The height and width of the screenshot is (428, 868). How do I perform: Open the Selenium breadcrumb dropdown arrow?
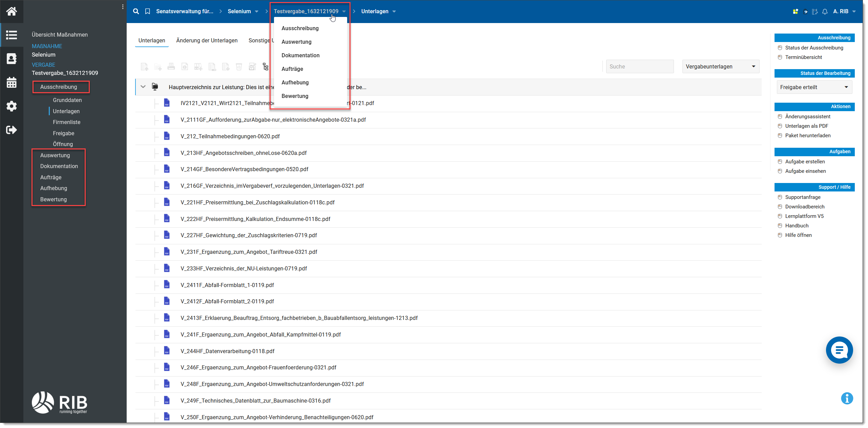(x=257, y=12)
